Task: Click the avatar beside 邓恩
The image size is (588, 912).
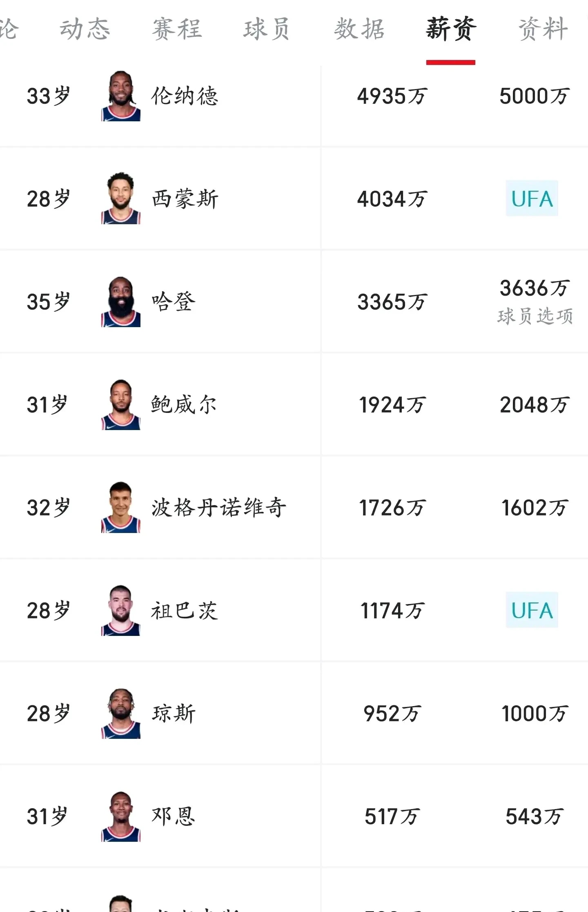Action: click(x=121, y=816)
